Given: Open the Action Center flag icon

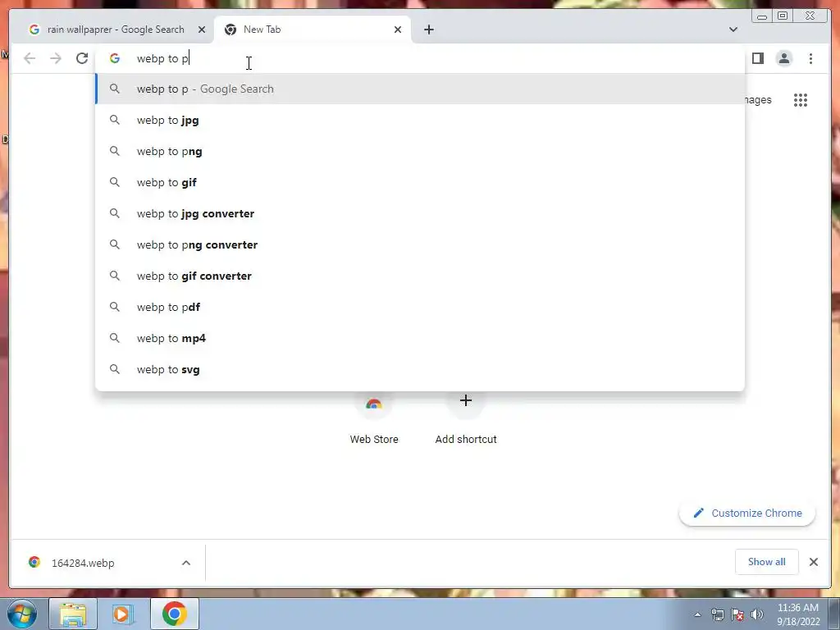Looking at the screenshot, I should (737, 614).
